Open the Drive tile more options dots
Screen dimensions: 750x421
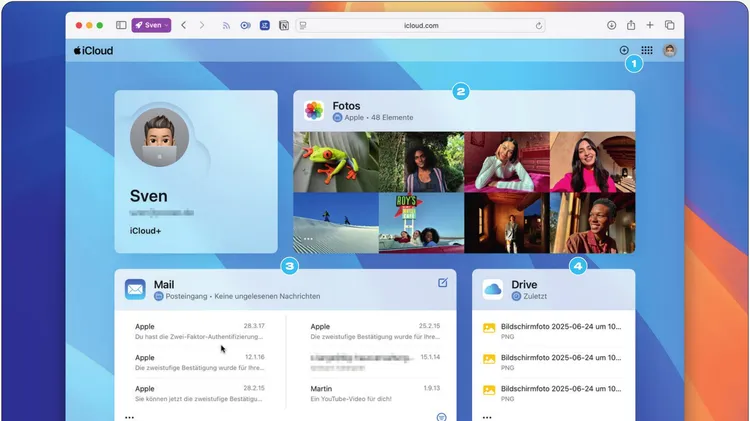(487, 418)
